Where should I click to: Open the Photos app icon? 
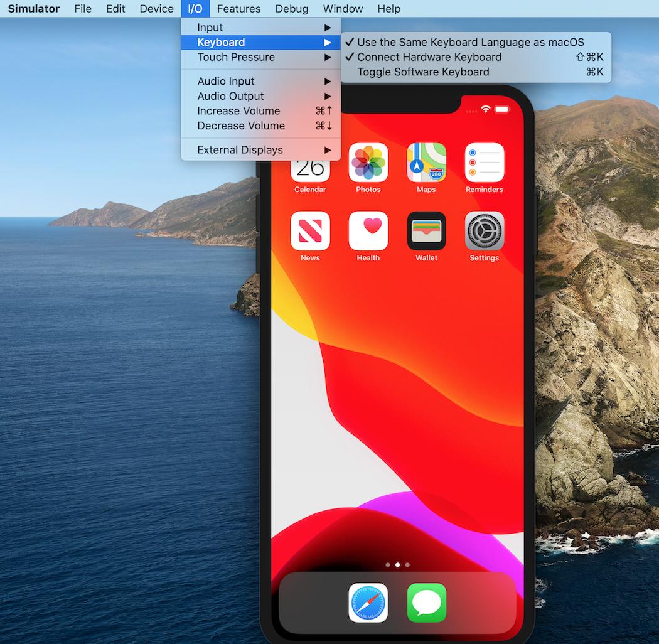click(368, 163)
